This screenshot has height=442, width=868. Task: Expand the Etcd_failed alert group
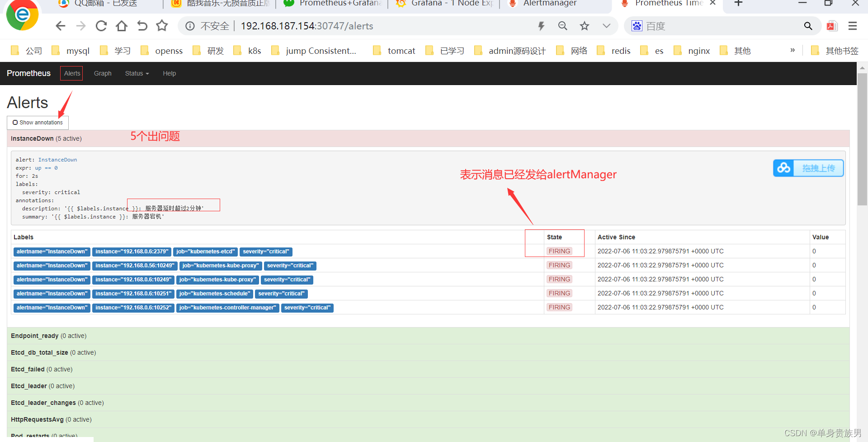(428, 369)
